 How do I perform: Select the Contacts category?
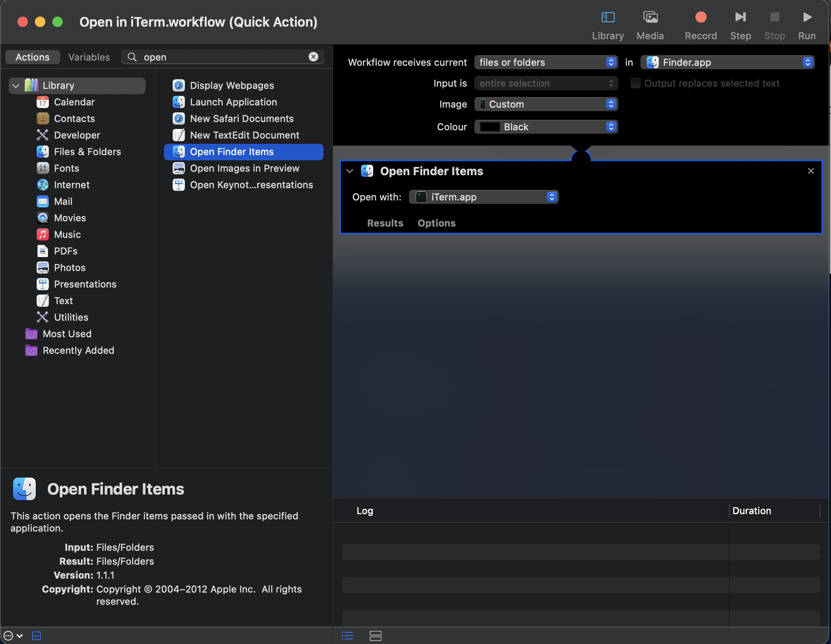(x=74, y=119)
